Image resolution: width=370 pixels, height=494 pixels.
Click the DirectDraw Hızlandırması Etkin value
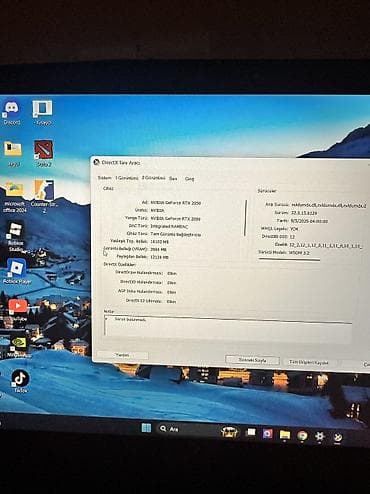coord(172,273)
